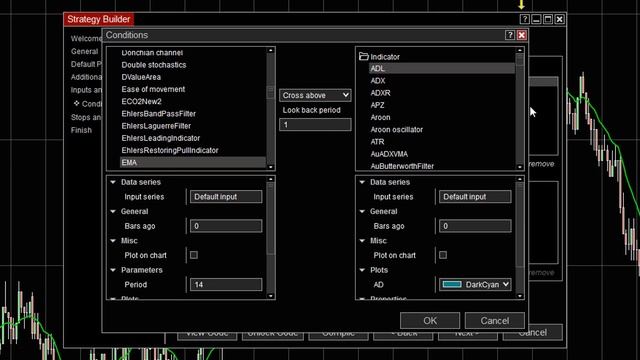The width and height of the screenshot is (640, 360).
Task: Select Ease of movement indicator
Action: pyautogui.click(x=153, y=89)
